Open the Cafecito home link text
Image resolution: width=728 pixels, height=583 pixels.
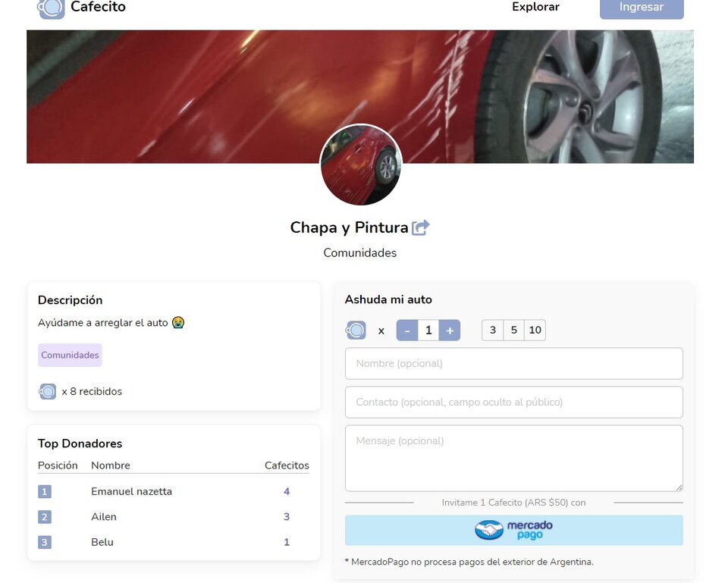pos(98,7)
